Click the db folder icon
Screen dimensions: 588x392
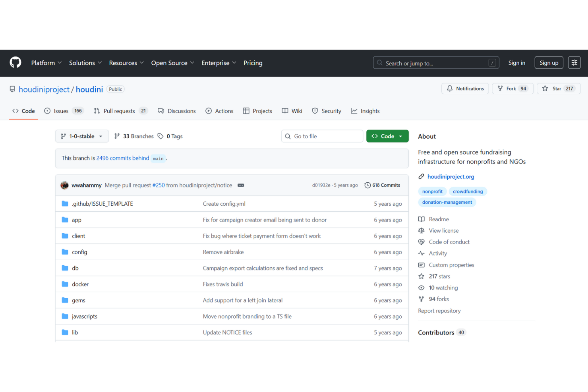[65, 268]
